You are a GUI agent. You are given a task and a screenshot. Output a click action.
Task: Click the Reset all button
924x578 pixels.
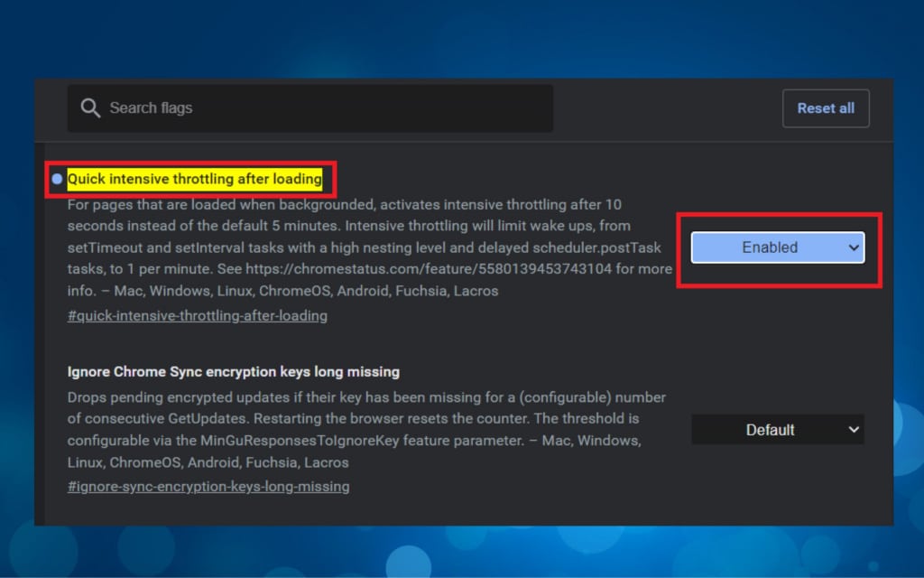[826, 108]
